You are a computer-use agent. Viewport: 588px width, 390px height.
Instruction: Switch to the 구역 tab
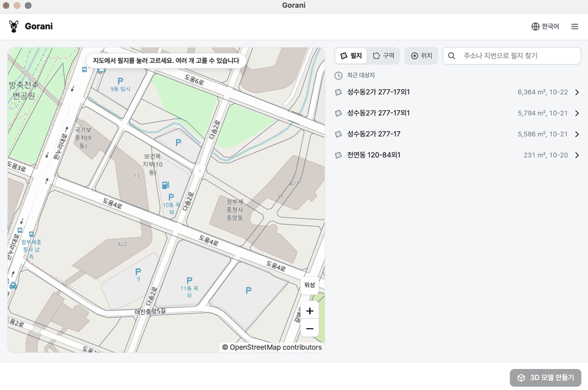pyautogui.click(x=383, y=56)
